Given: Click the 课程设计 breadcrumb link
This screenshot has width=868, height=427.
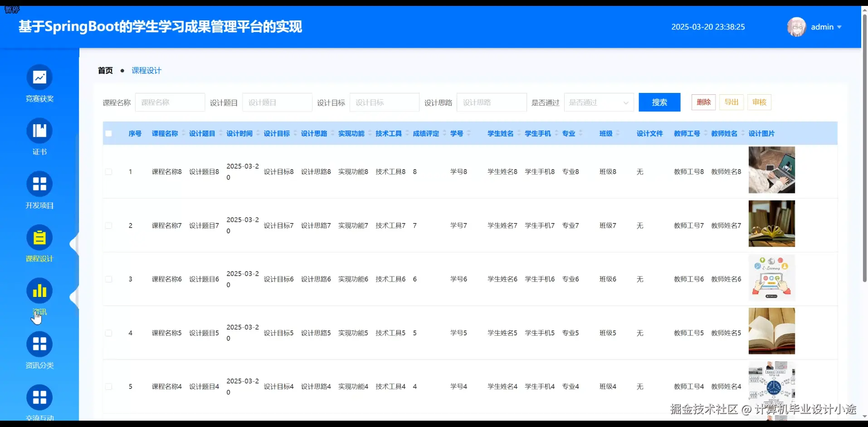Looking at the screenshot, I should click(146, 70).
